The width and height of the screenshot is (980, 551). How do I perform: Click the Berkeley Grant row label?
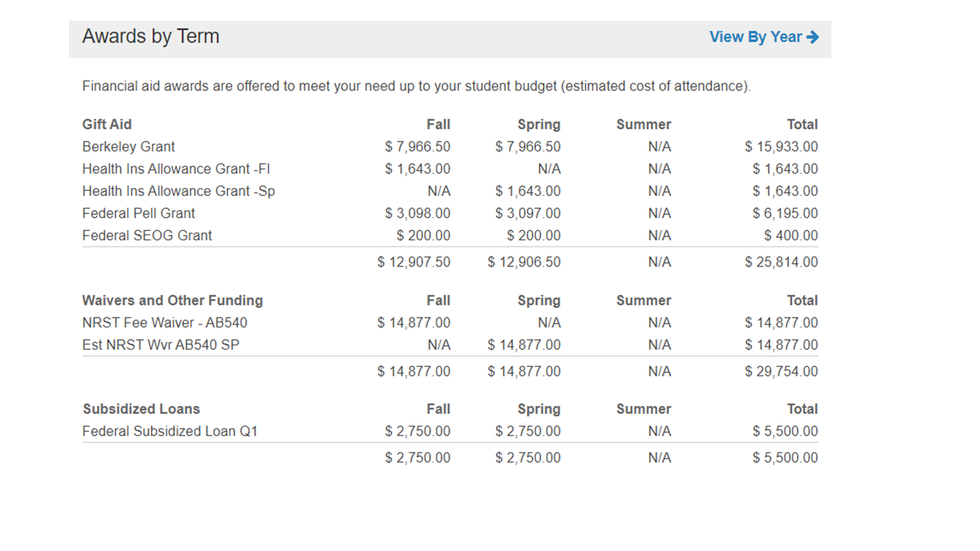tap(129, 147)
